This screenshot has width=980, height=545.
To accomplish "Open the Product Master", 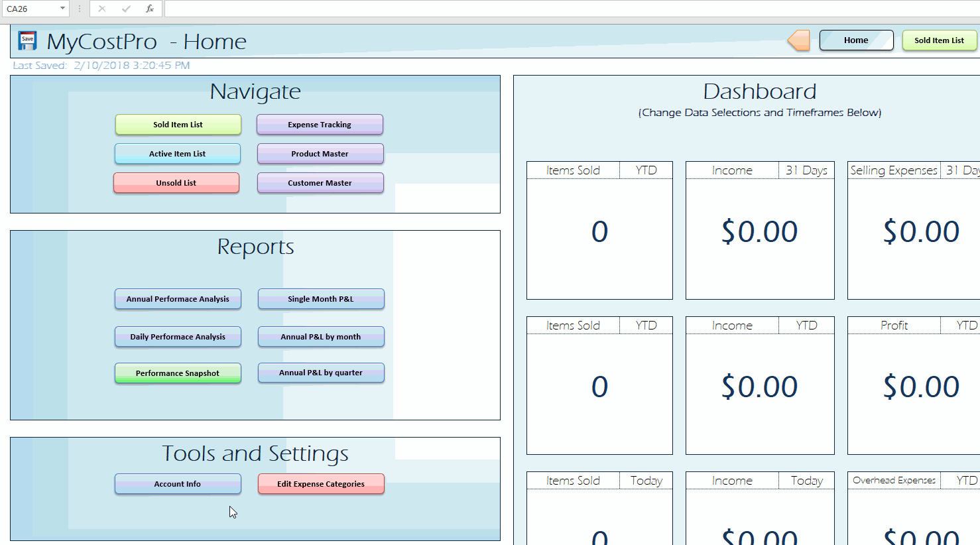I will (320, 154).
